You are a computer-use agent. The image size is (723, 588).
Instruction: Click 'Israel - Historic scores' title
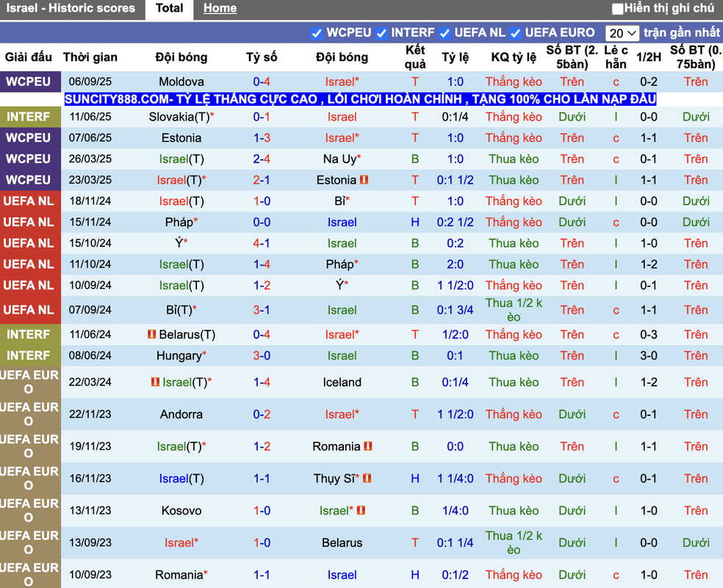[71, 8]
